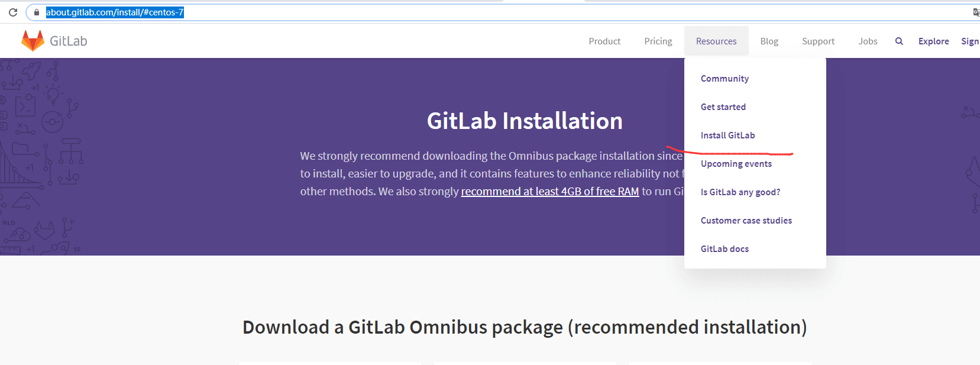Screen dimensions: 980x365
Task: Select Community from Resources menu
Action: [725, 79]
